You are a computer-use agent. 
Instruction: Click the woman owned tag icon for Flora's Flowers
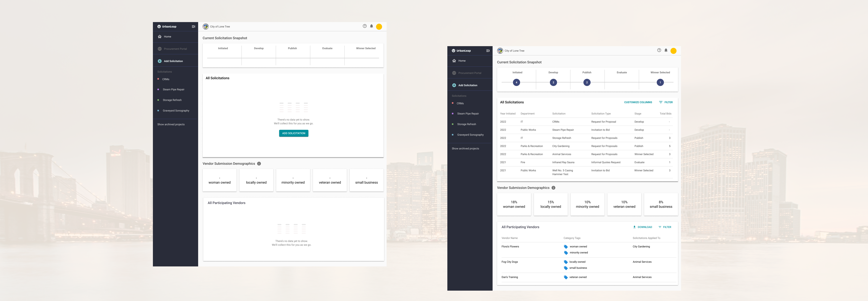click(566, 247)
